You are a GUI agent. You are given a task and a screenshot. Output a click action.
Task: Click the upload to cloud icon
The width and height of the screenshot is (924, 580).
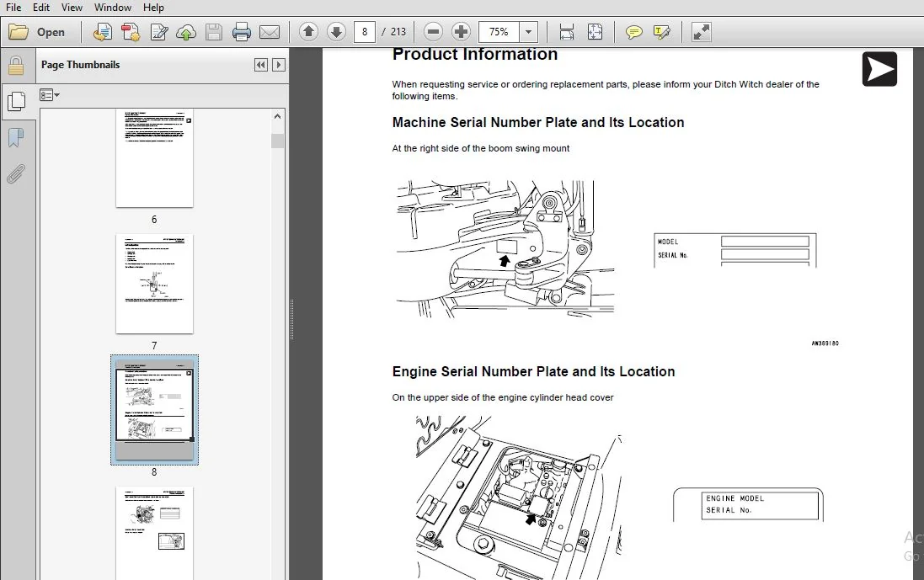[x=185, y=32]
